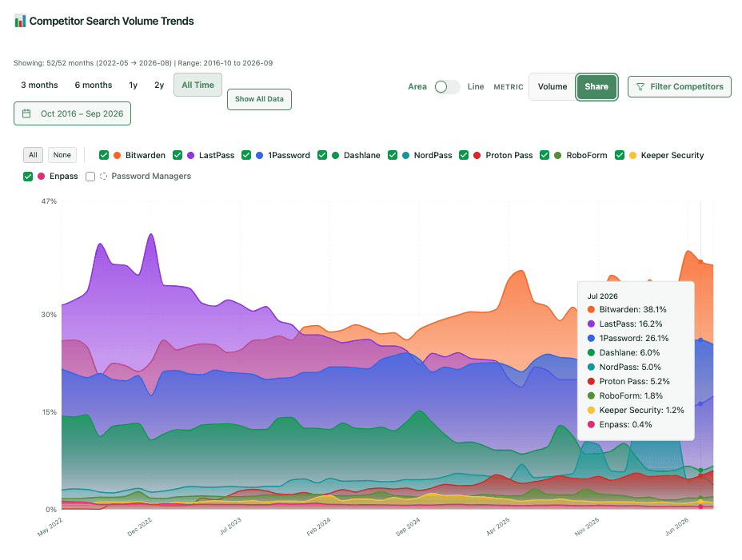Screen dimensions: 742x560
Task: Switch metric to Volume
Action: tap(553, 86)
